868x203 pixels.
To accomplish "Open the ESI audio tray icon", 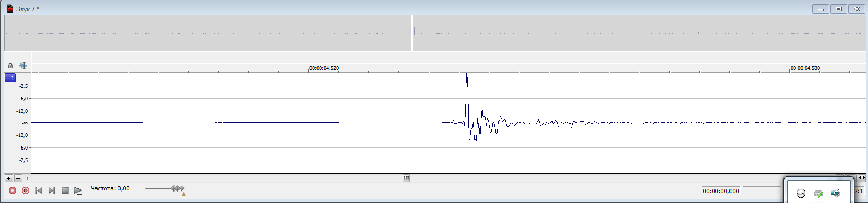I will tap(801, 193).
